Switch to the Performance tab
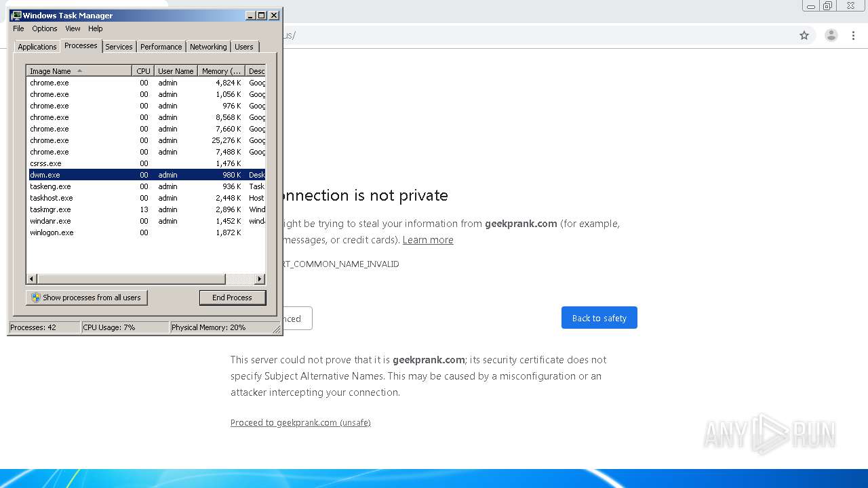Viewport: 868px width, 488px height. click(161, 47)
